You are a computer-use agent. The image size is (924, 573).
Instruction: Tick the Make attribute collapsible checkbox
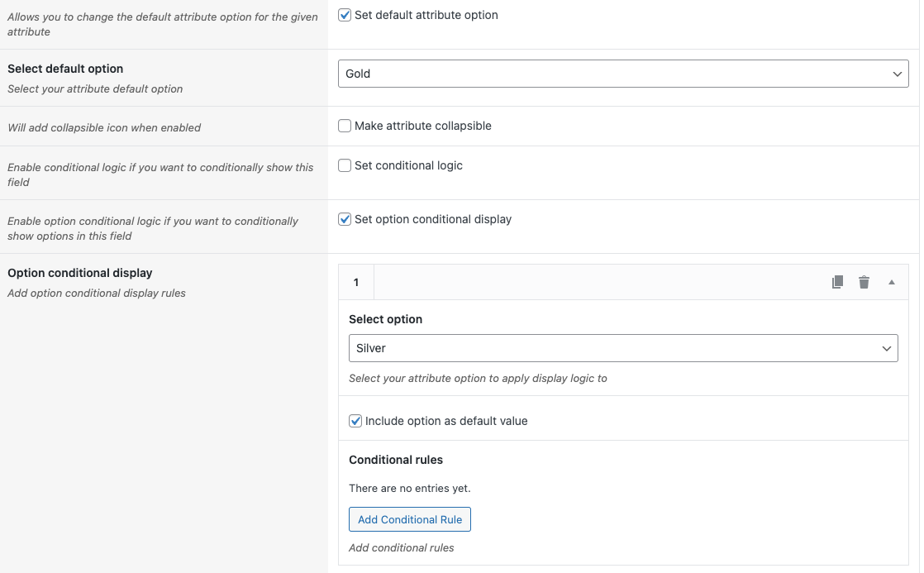pyautogui.click(x=345, y=126)
